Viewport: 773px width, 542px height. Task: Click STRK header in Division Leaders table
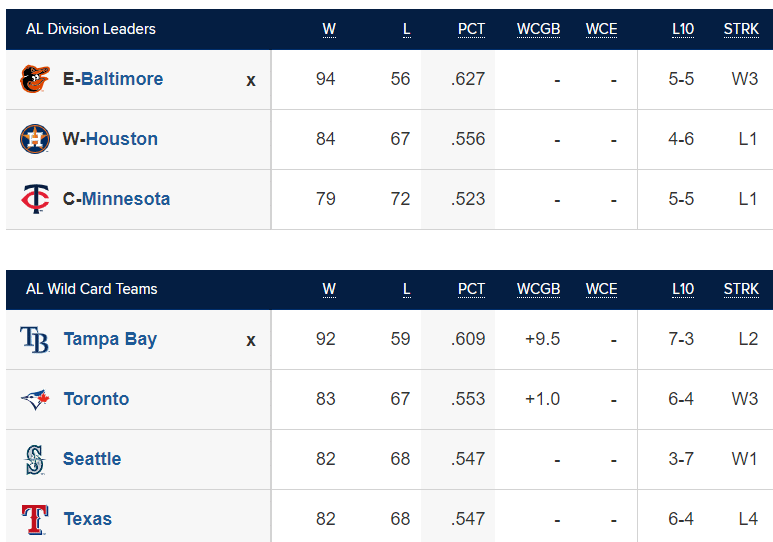741,29
